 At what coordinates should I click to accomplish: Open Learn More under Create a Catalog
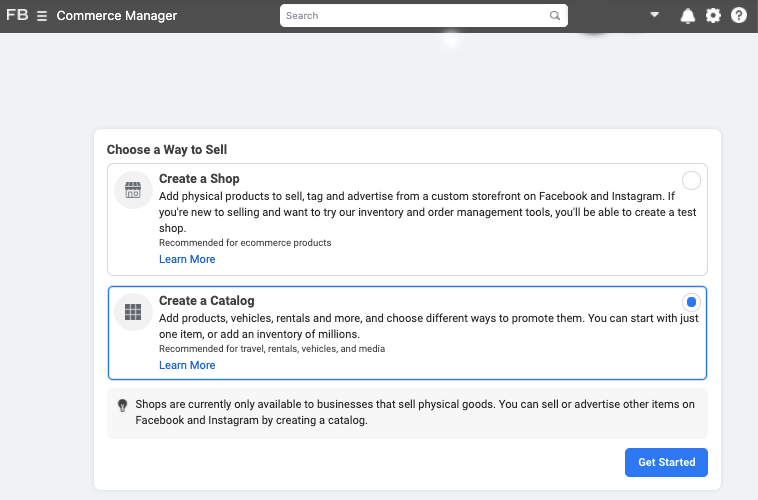pyautogui.click(x=187, y=365)
